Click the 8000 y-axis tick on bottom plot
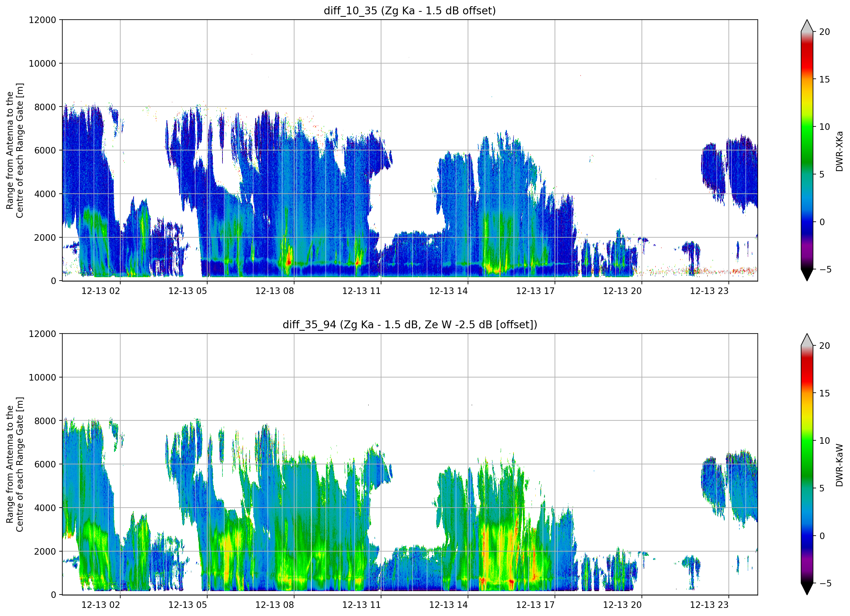Viewport: 850px width, 616px height. (45, 421)
